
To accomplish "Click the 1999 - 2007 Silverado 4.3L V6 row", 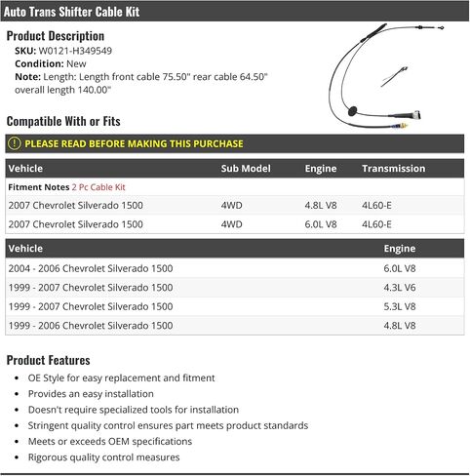I will point(235,288).
